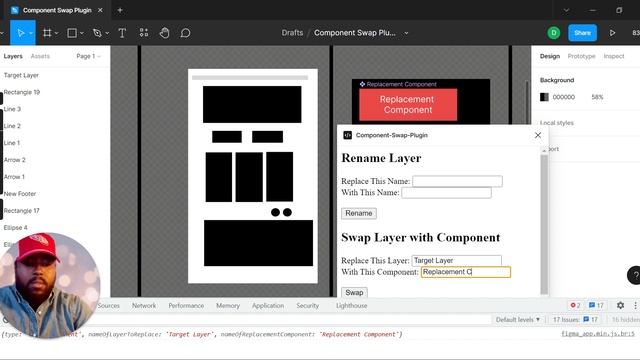Focus the Replace This Name field
640x360 pixels.
point(457,181)
